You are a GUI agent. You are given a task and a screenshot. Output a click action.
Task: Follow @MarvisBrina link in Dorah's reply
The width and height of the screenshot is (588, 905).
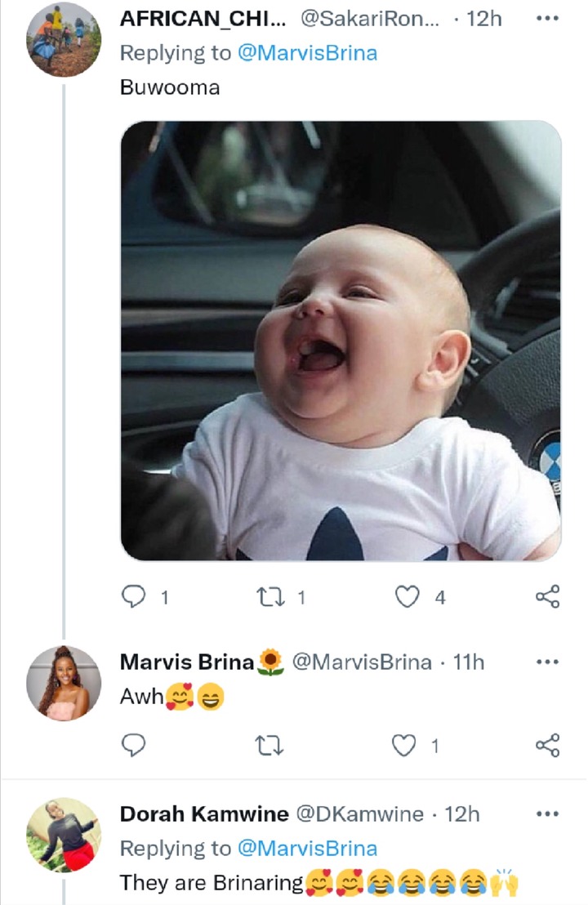pos(308,849)
